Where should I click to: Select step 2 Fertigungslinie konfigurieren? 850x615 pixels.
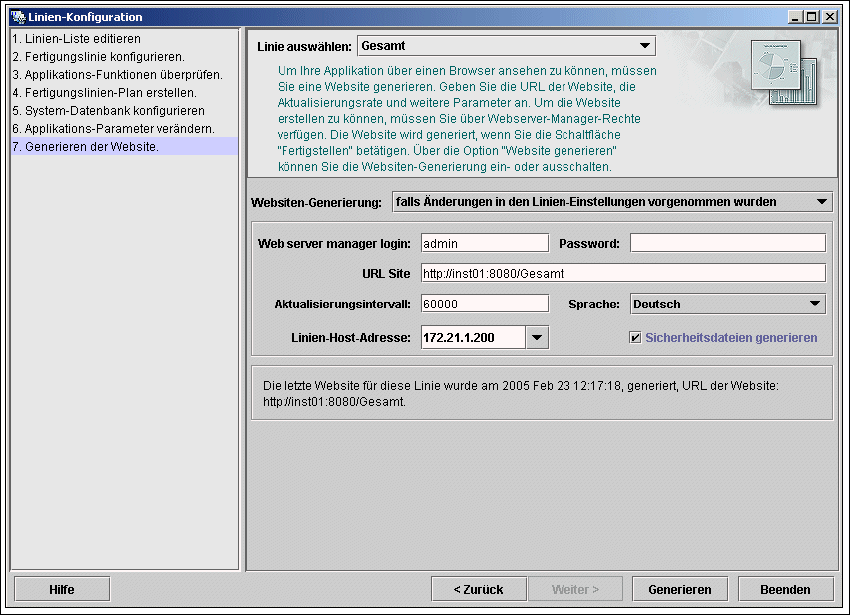pos(124,56)
